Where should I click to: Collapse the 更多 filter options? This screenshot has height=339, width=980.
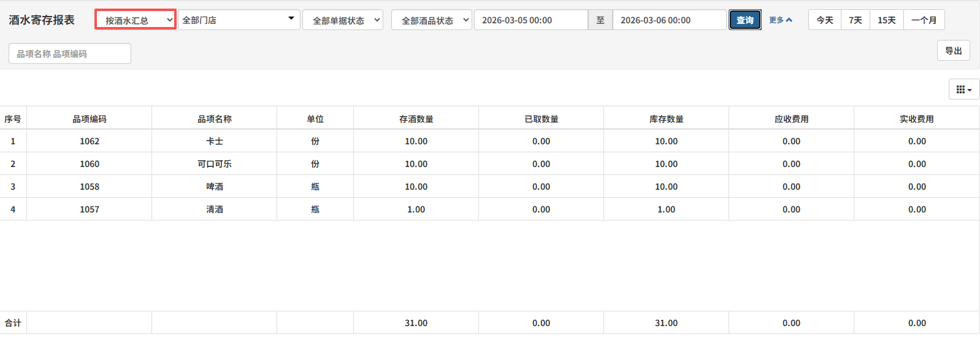[780, 20]
